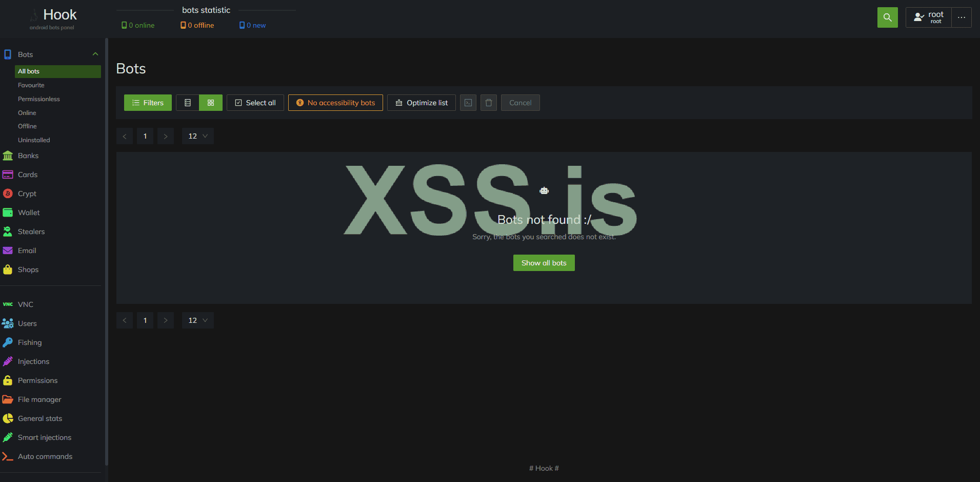Go to next page in top pagination
This screenshot has width=980, height=482.
click(x=166, y=136)
